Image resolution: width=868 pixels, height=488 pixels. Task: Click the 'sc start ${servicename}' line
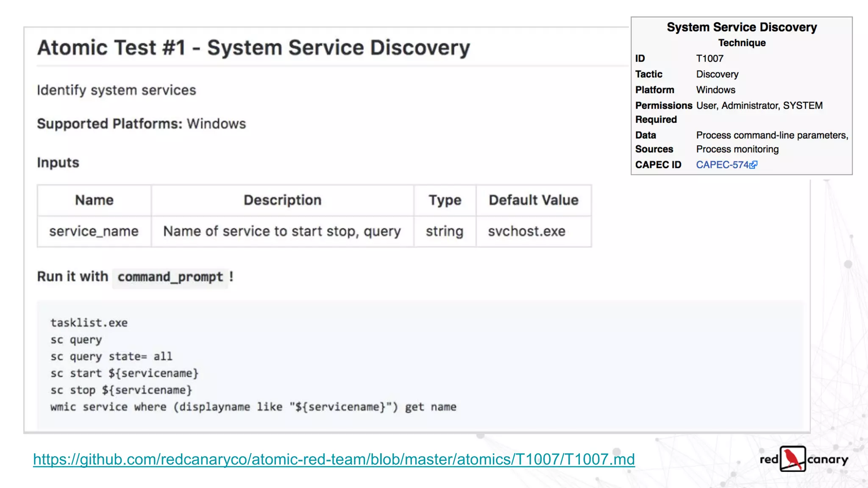click(125, 374)
